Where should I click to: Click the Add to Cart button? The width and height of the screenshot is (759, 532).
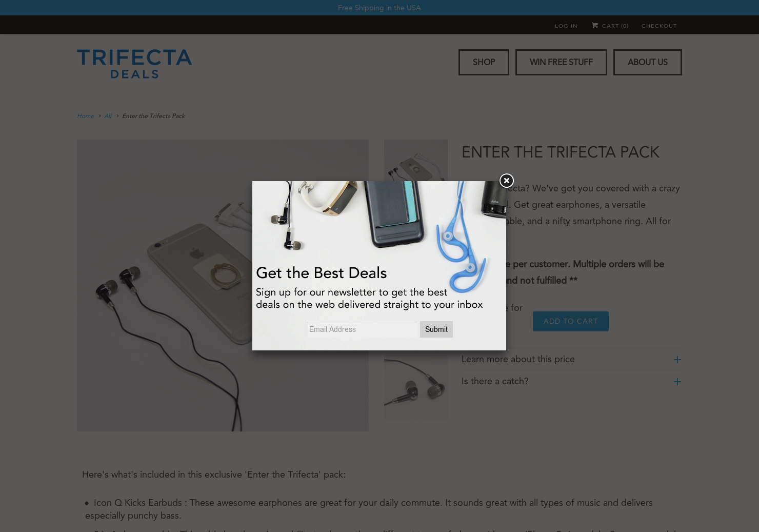tap(571, 321)
